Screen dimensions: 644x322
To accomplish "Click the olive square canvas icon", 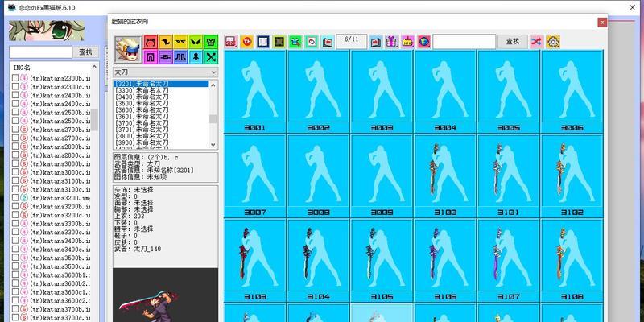I will [279, 42].
